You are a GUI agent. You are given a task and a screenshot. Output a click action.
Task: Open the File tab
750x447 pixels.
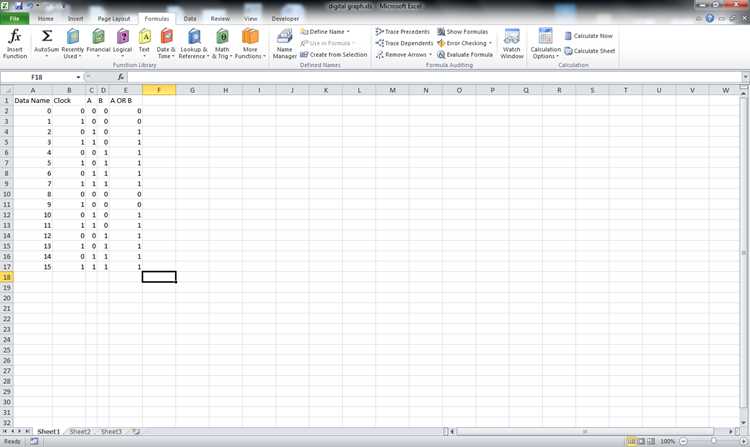click(x=14, y=18)
